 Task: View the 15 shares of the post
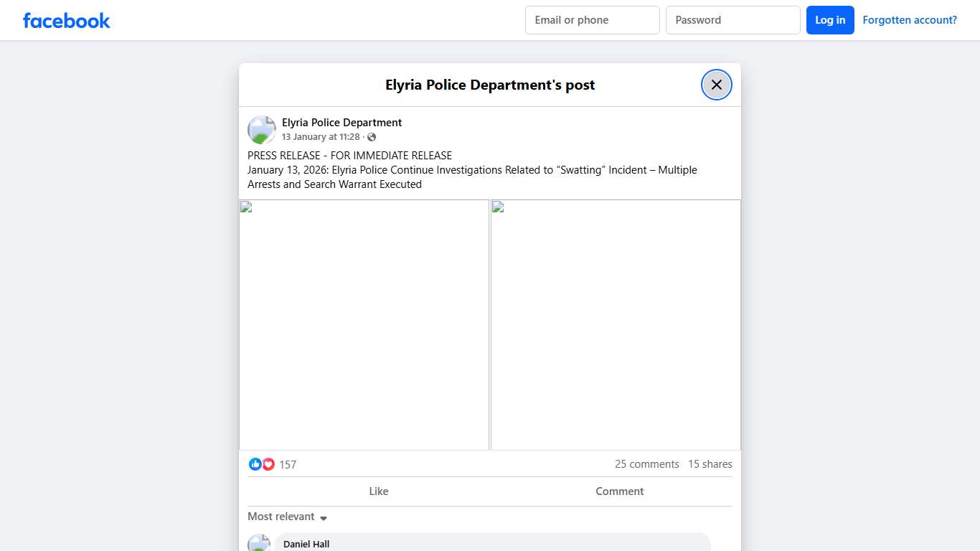pyautogui.click(x=710, y=464)
